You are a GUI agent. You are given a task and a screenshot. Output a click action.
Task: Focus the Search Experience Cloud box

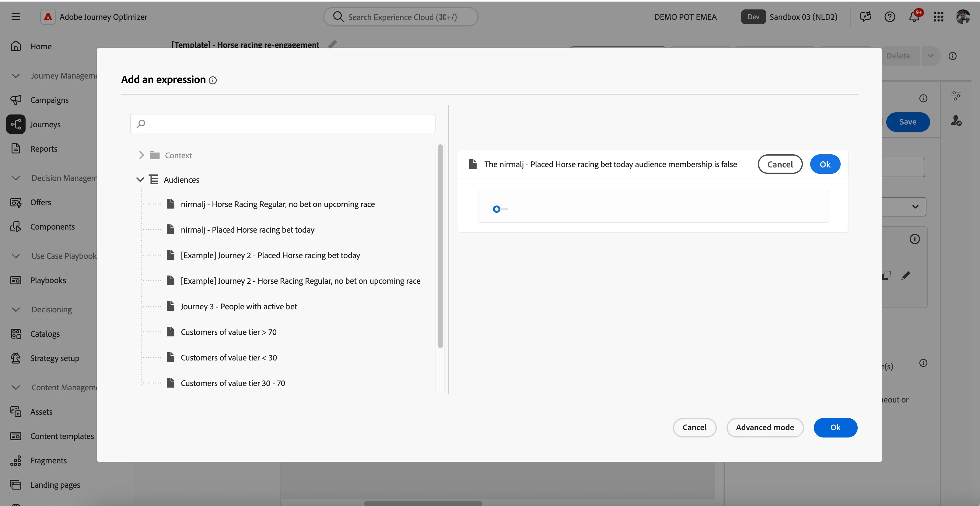(x=400, y=17)
